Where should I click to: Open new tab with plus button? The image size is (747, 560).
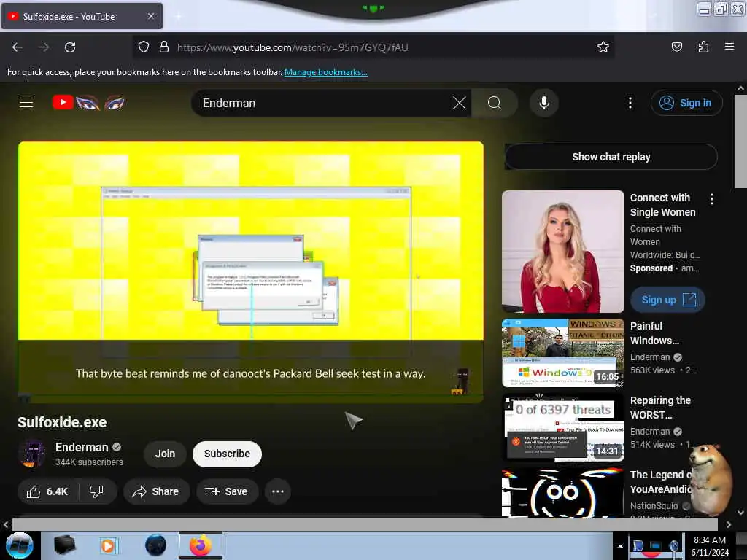(x=178, y=17)
